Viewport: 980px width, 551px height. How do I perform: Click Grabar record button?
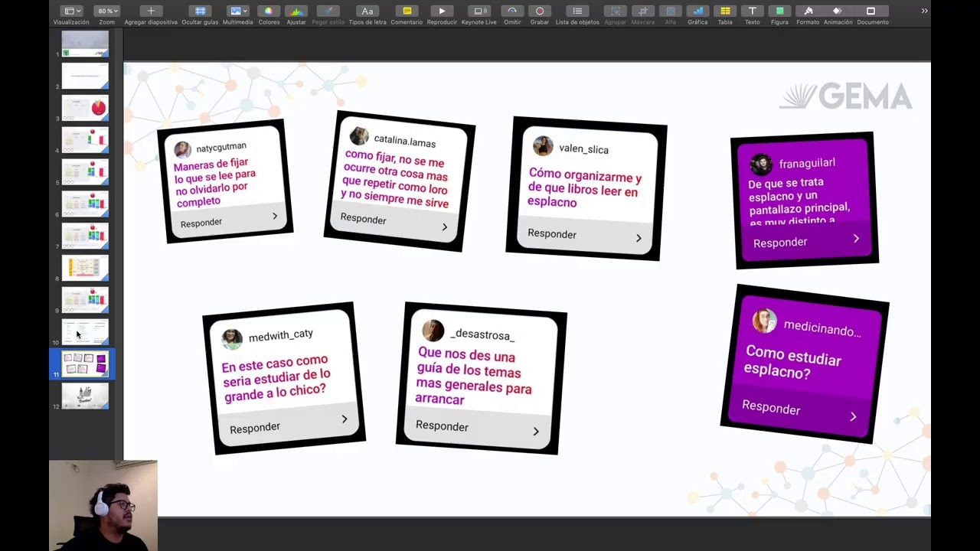pyautogui.click(x=540, y=11)
